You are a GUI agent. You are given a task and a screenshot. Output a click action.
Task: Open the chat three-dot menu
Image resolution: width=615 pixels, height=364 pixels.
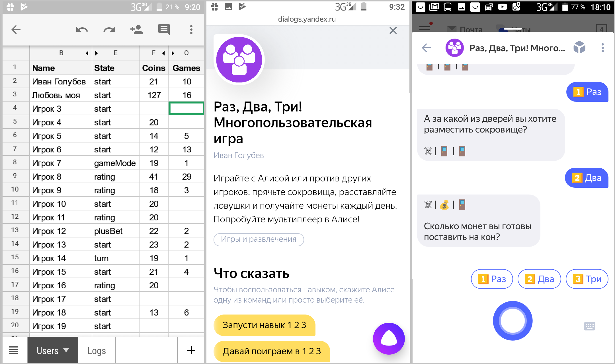point(602,48)
